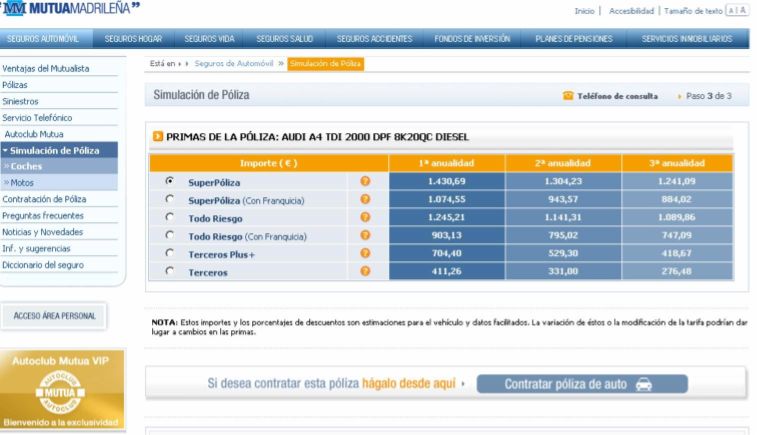Click the 2ª anualidad column header
The height and width of the screenshot is (435, 757).
(563, 163)
